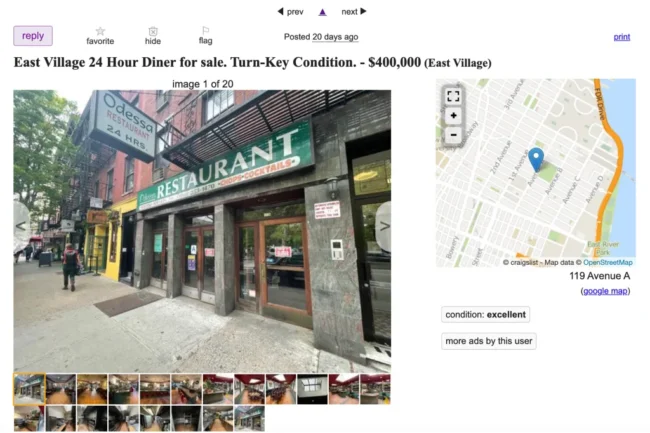Image resolution: width=650 pixels, height=433 pixels.
Task: Zoom out on the map
Action: coord(453,135)
